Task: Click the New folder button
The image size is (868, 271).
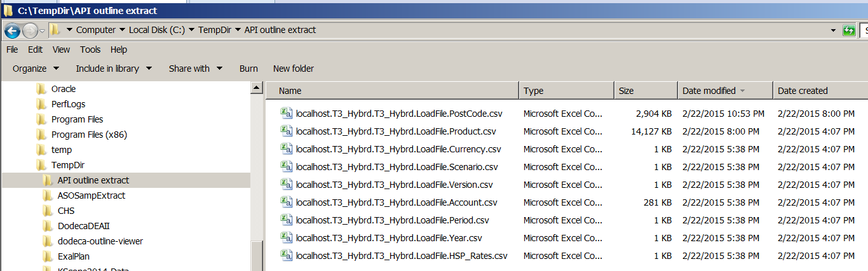Action: coord(294,69)
